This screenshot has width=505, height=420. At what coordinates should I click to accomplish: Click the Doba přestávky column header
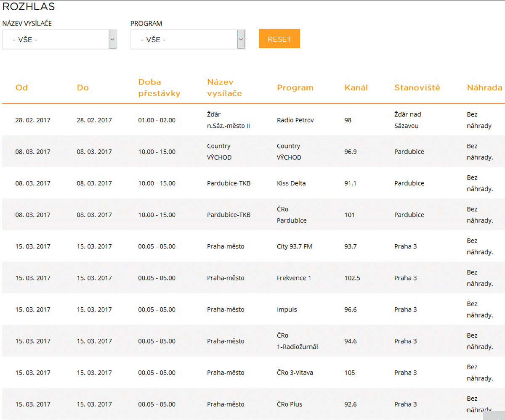click(159, 87)
